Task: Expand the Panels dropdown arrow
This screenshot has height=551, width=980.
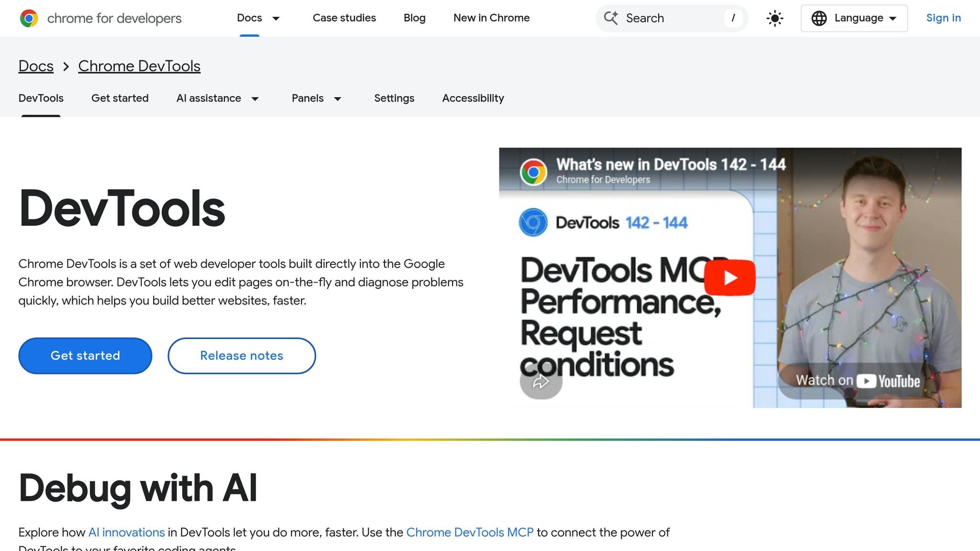Action: point(337,99)
